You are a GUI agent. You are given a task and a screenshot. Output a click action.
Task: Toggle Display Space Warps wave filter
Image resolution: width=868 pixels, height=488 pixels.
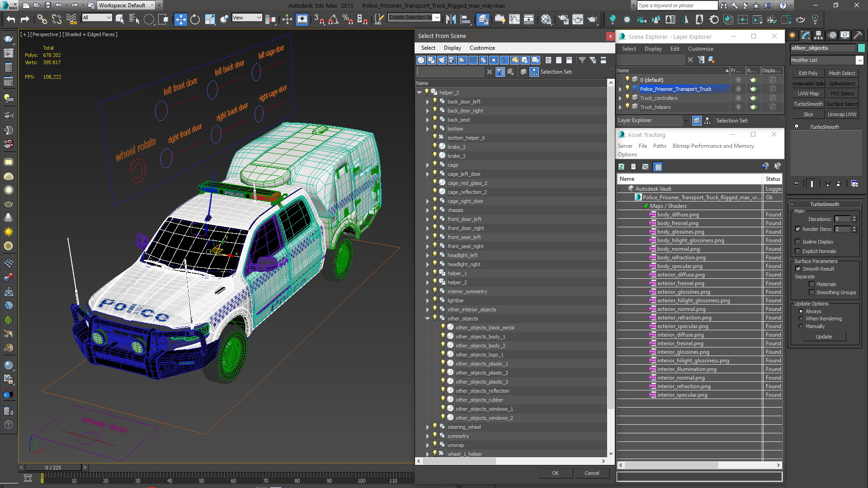point(473,60)
